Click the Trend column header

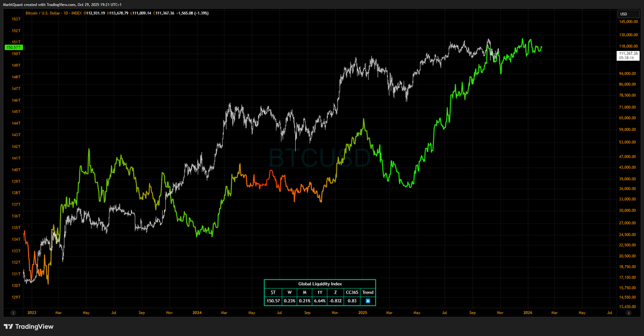click(x=368, y=292)
